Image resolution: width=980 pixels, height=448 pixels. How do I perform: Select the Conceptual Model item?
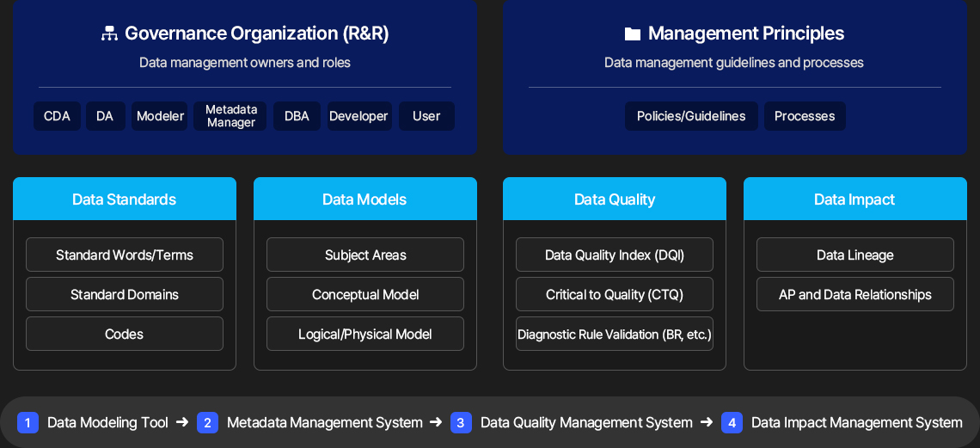pos(365,294)
